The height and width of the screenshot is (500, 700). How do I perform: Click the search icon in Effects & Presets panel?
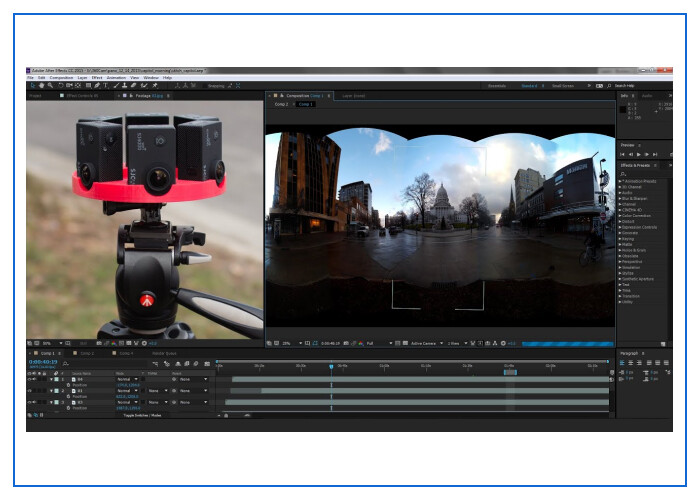(x=623, y=174)
